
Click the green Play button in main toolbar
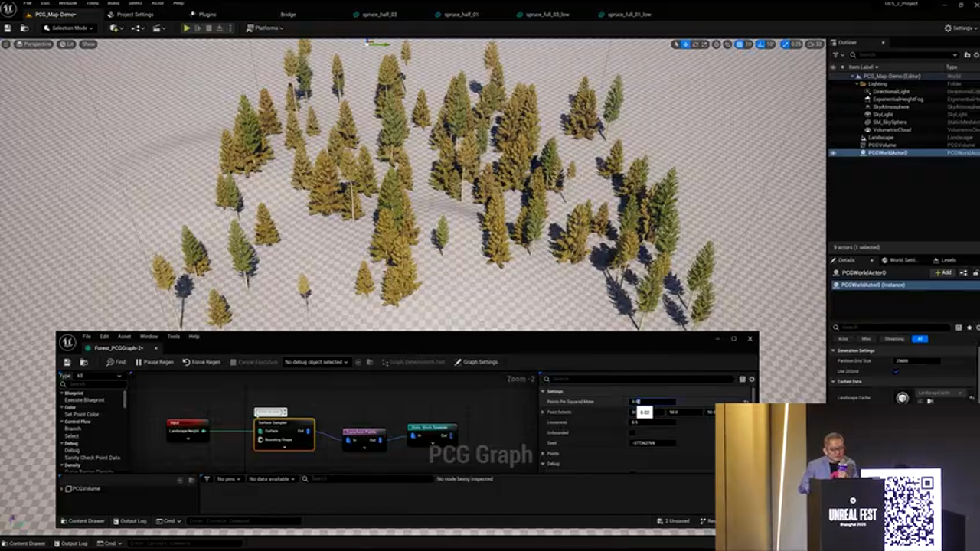click(x=186, y=28)
